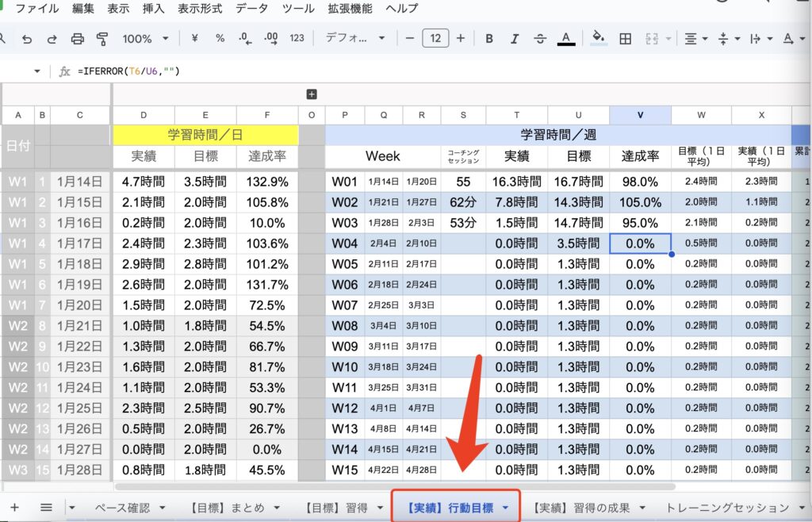Toggle bold formatting
The height and width of the screenshot is (522, 812).
(x=489, y=39)
